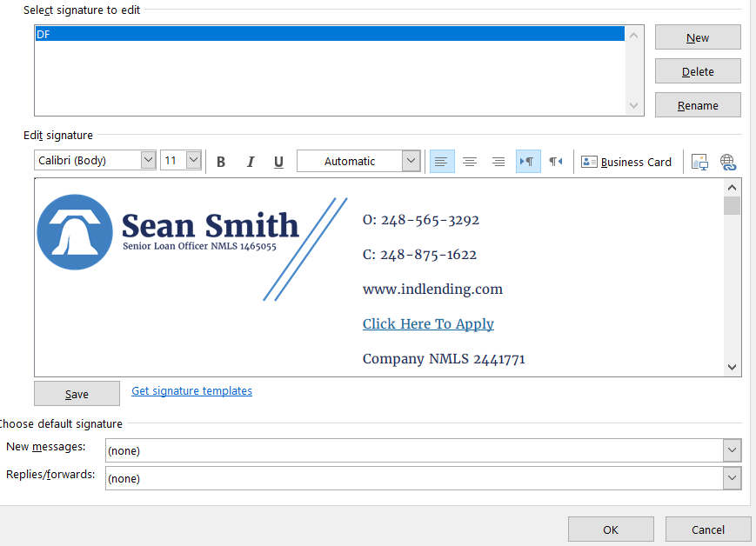Insert a picture into signature
This screenshot has width=756, height=546.
coord(699,162)
